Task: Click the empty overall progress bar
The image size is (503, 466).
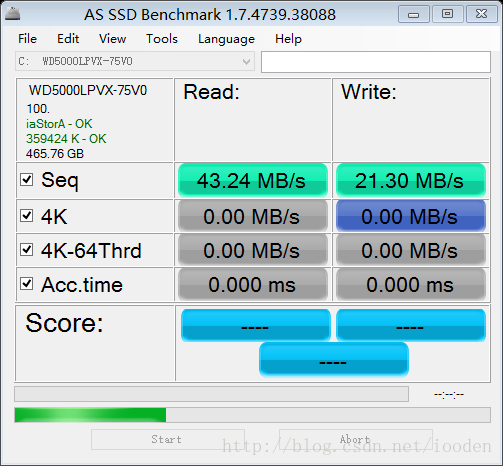Action: (211, 394)
